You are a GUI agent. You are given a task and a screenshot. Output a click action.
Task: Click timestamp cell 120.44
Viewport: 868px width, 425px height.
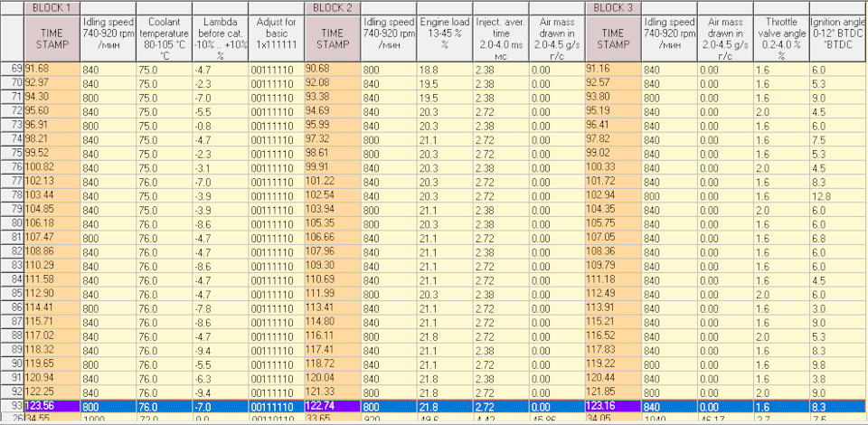613,378
